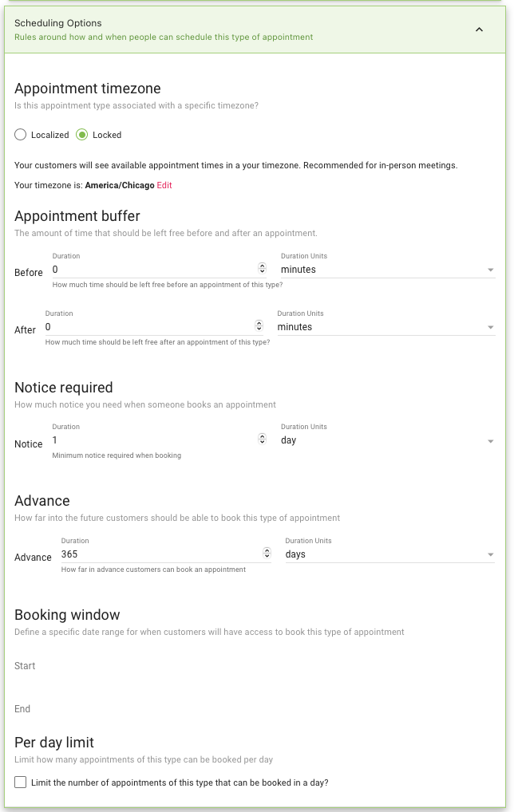Click the Notice duration stepper arrows

[x=262, y=440]
